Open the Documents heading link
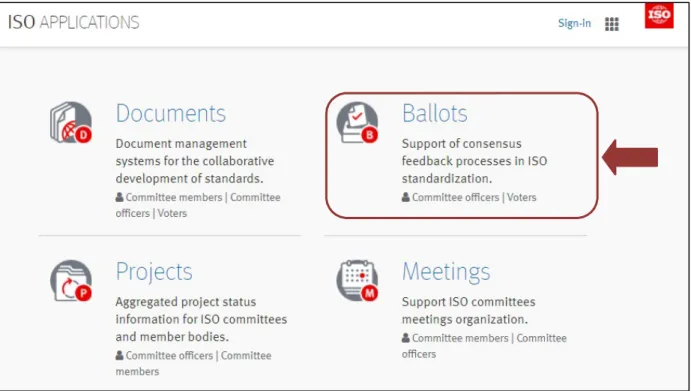 point(171,113)
